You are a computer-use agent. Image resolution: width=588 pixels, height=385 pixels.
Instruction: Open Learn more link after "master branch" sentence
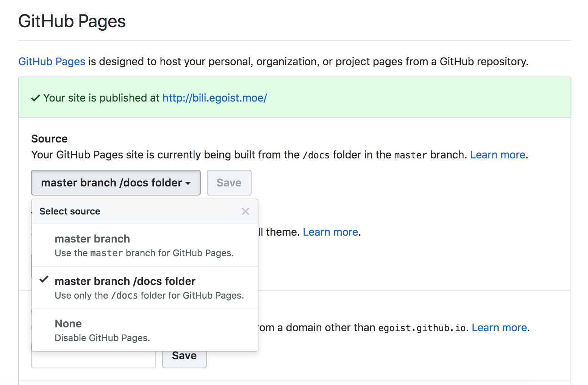coord(497,155)
